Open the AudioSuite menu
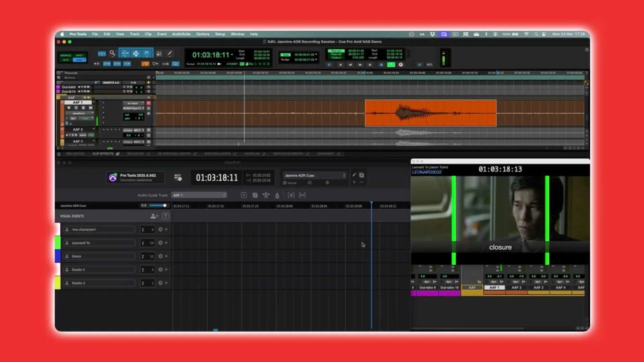644x362 pixels. click(x=181, y=34)
